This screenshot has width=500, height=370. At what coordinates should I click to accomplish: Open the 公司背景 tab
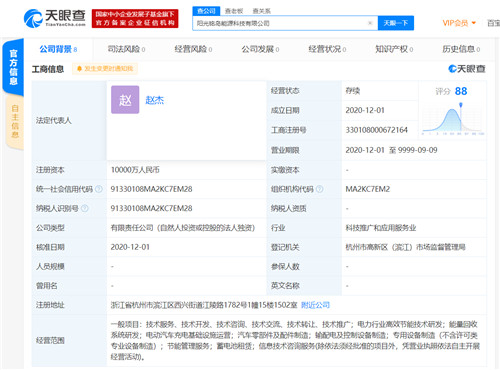point(58,49)
